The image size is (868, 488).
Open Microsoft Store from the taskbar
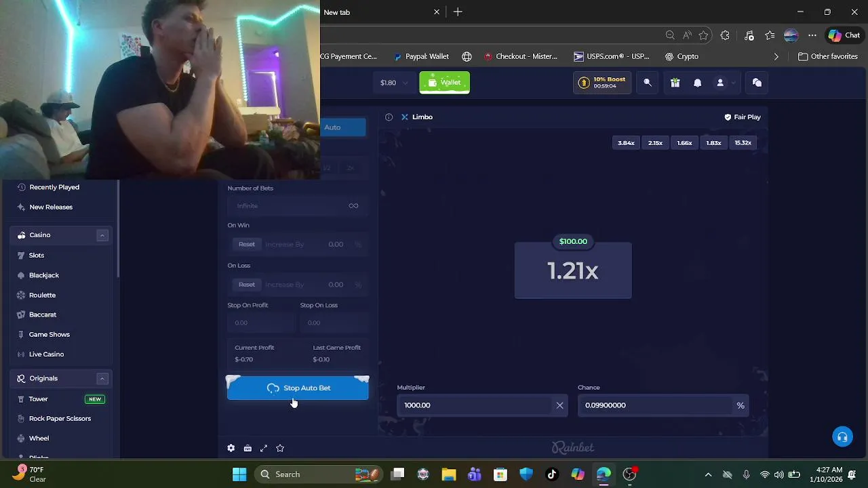pos(500,474)
